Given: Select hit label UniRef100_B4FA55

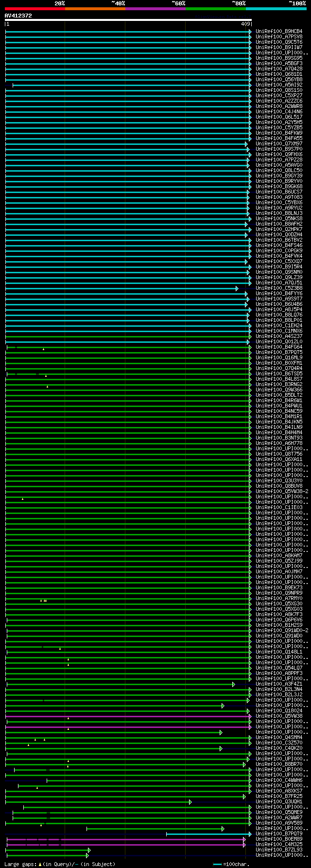Looking at the screenshot, I should click(279, 139).
